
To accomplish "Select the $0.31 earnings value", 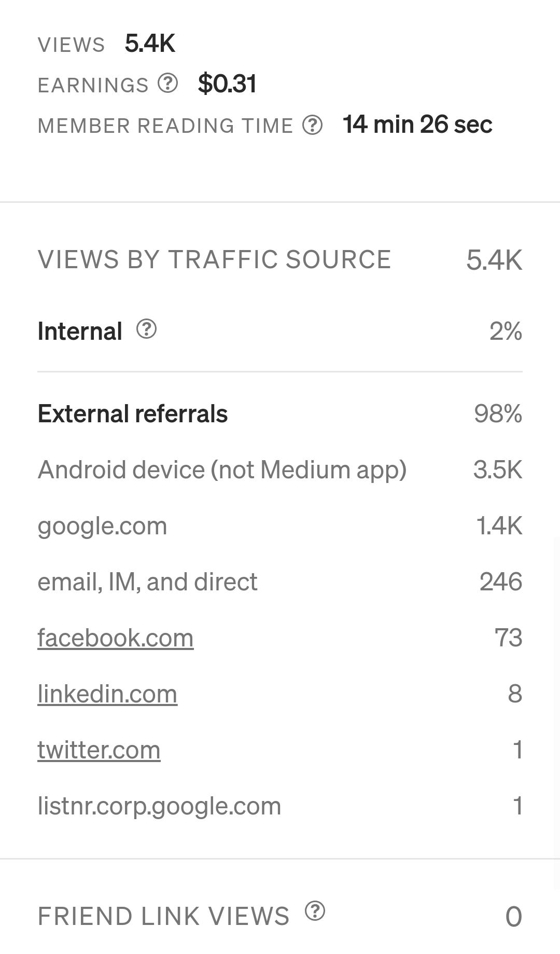I will coord(227,83).
